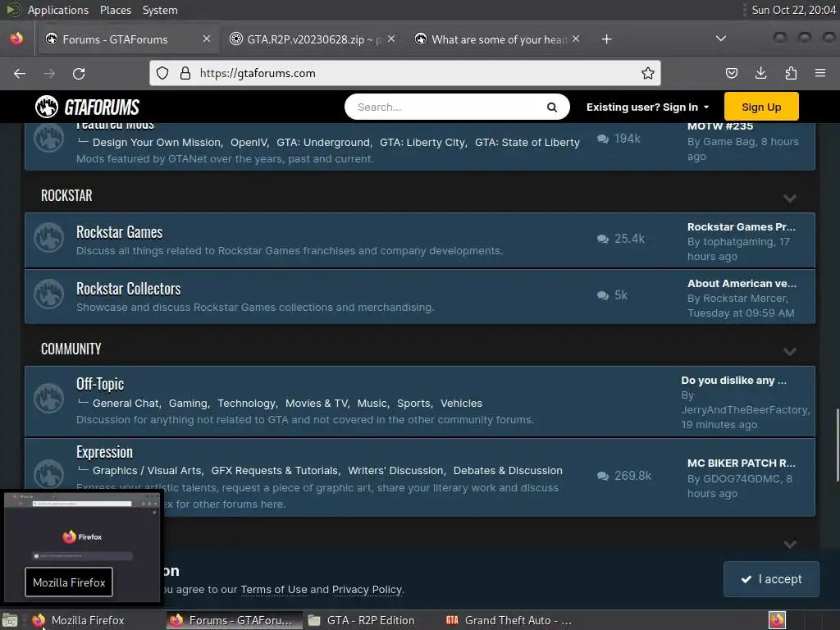Screen dimensions: 840x630
Task: Click the search magnifier icon
Action: point(552,107)
